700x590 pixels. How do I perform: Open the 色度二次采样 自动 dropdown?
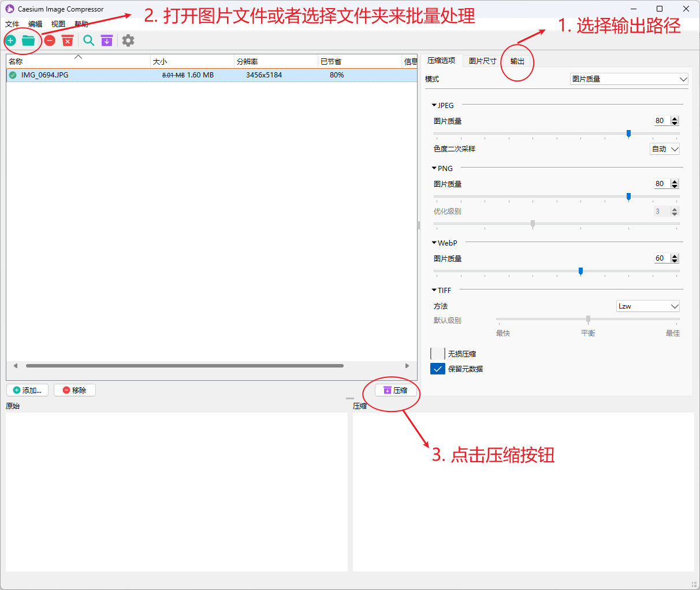click(x=665, y=149)
